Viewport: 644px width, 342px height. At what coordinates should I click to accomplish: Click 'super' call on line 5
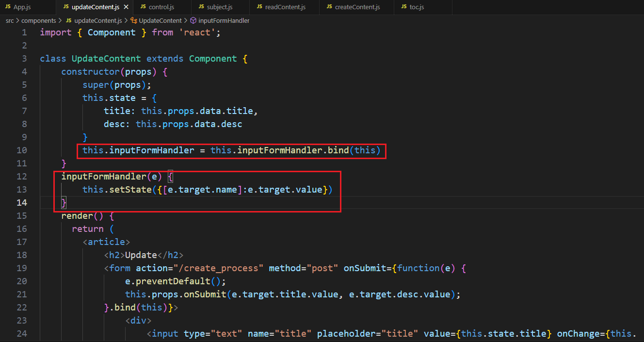(x=96, y=85)
